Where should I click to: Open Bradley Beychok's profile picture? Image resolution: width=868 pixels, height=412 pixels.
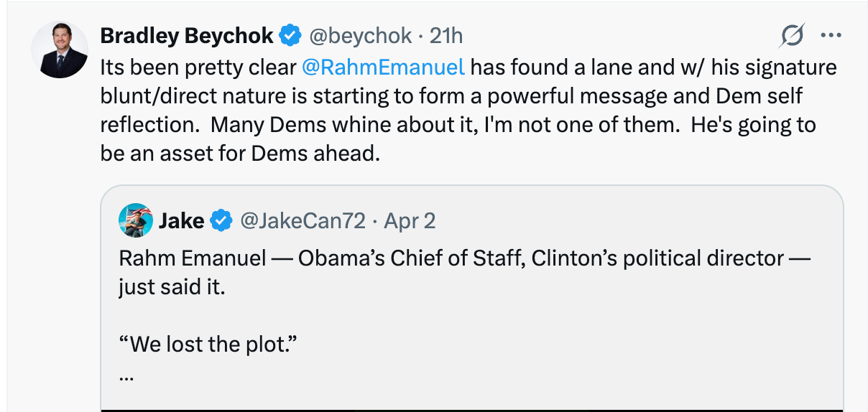click(60, 50)
